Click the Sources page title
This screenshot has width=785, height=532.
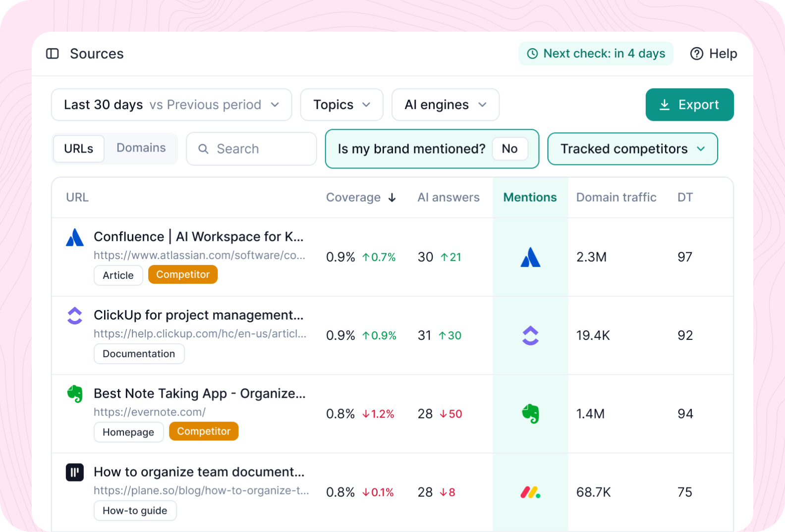pos(97,53)
